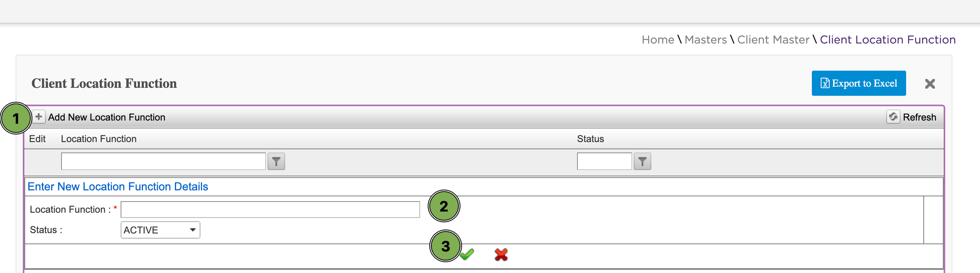The width and height of the screenshot is (980, 273).
Task: Click filter funnel icon for Location Function column
Action: coord(276,162)
